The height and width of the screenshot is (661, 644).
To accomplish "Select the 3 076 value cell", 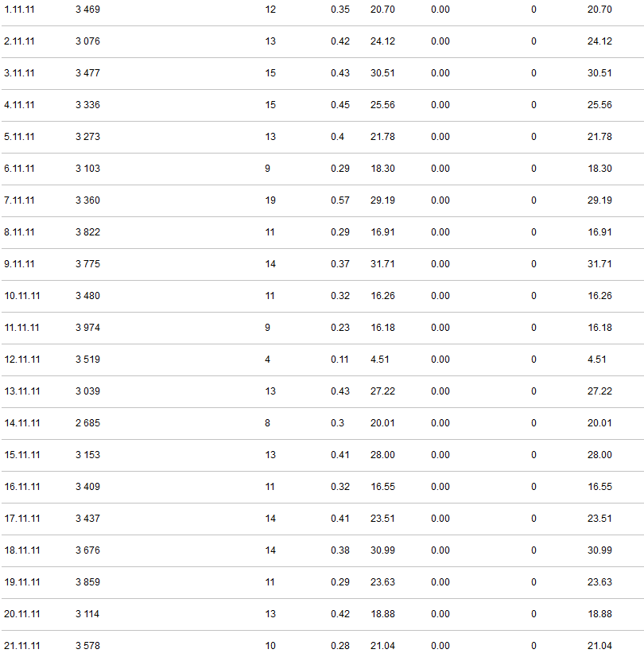I will coord(87,41).
